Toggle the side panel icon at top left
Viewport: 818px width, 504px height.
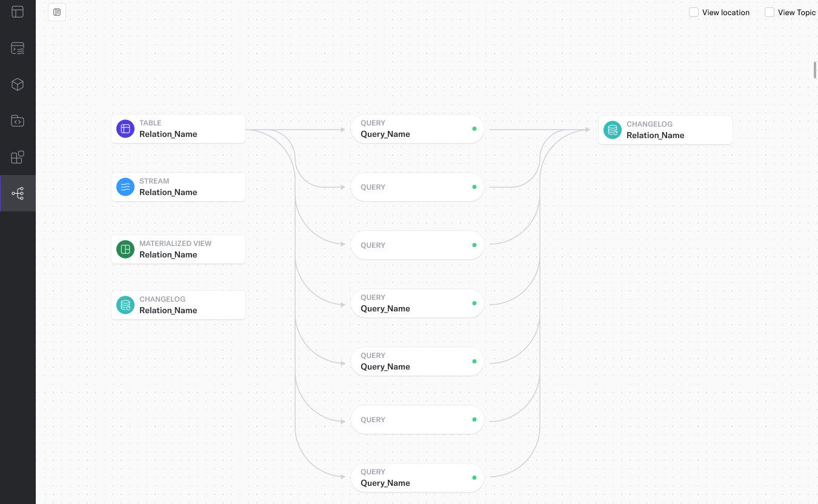[57, 12]
